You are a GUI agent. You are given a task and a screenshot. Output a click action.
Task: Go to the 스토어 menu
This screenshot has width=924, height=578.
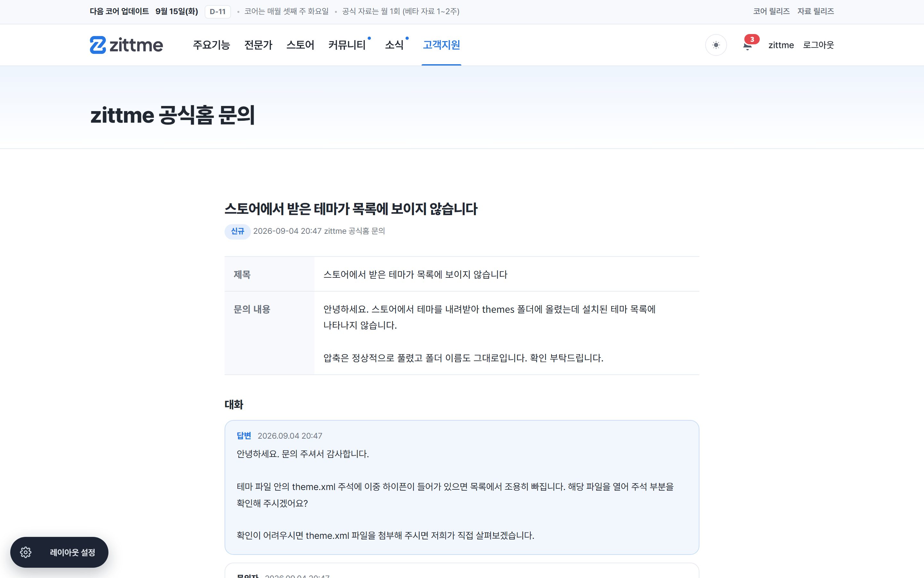point(300,45)
